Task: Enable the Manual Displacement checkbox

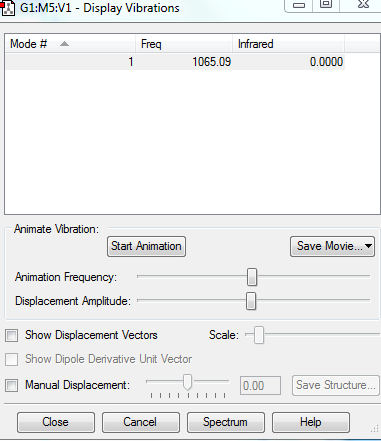Action: [x=11, y=385]
